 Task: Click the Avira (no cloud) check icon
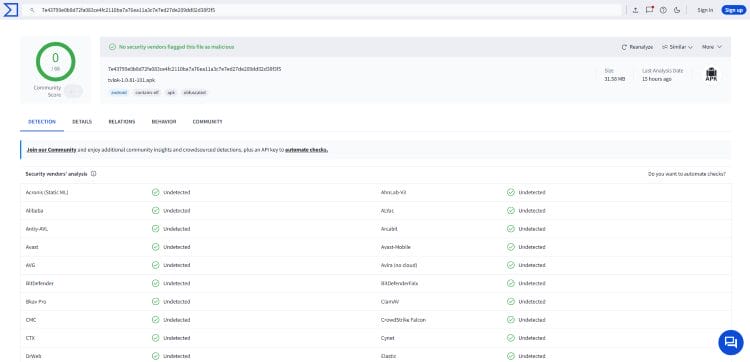coord(511,265)
